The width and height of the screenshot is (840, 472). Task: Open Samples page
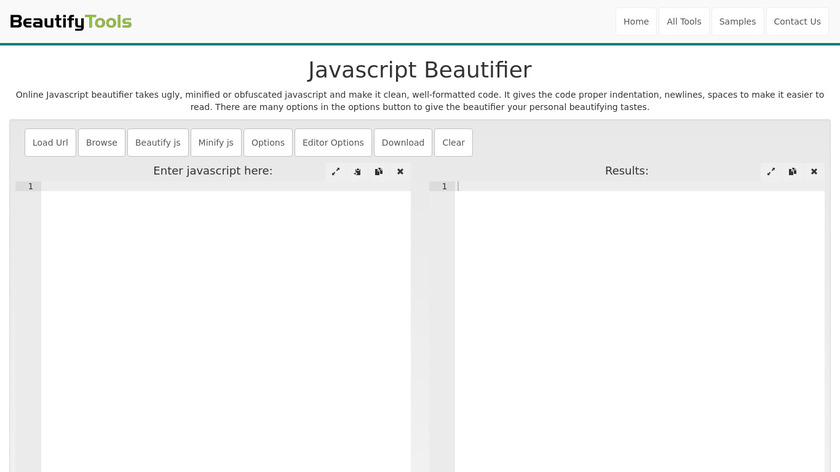738,21
